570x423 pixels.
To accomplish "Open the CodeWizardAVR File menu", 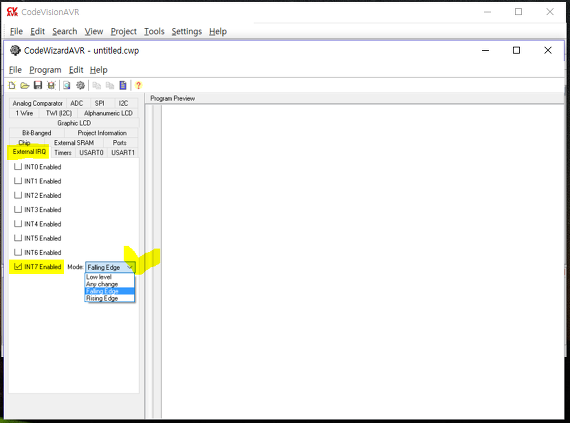I will coord(15,70).
